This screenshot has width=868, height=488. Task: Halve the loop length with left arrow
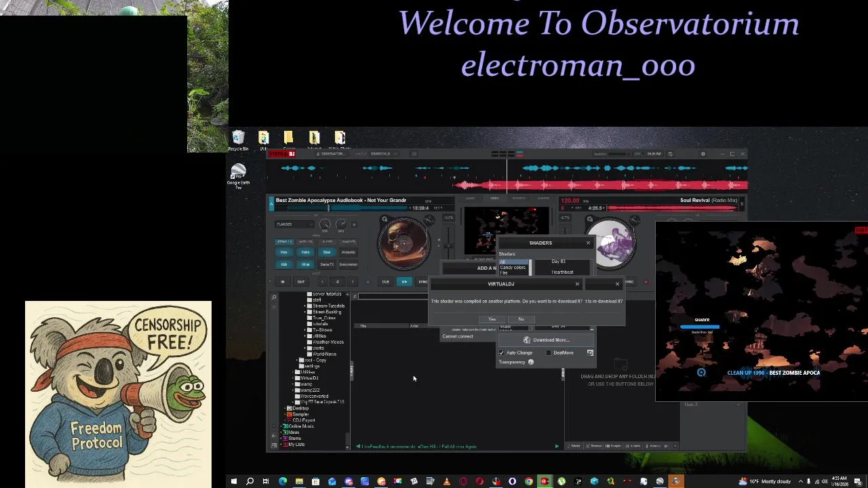click(322, 282)
